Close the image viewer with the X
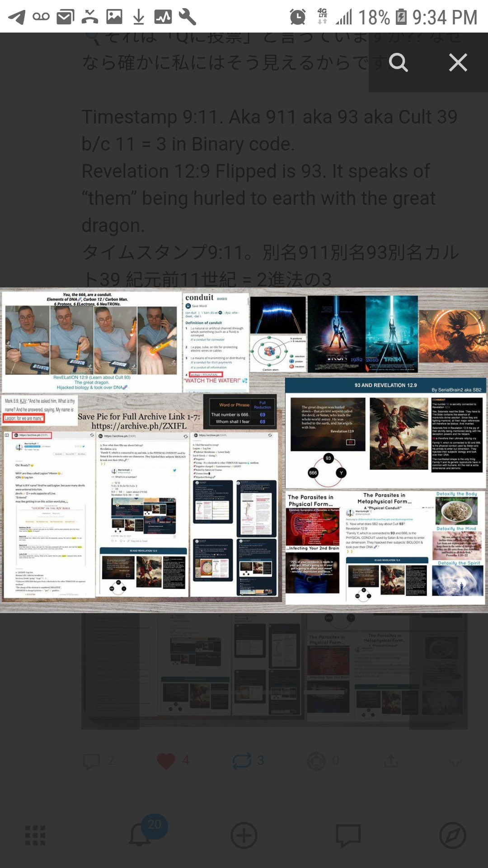This screenshot has height=868, width=488. (458, 62)
